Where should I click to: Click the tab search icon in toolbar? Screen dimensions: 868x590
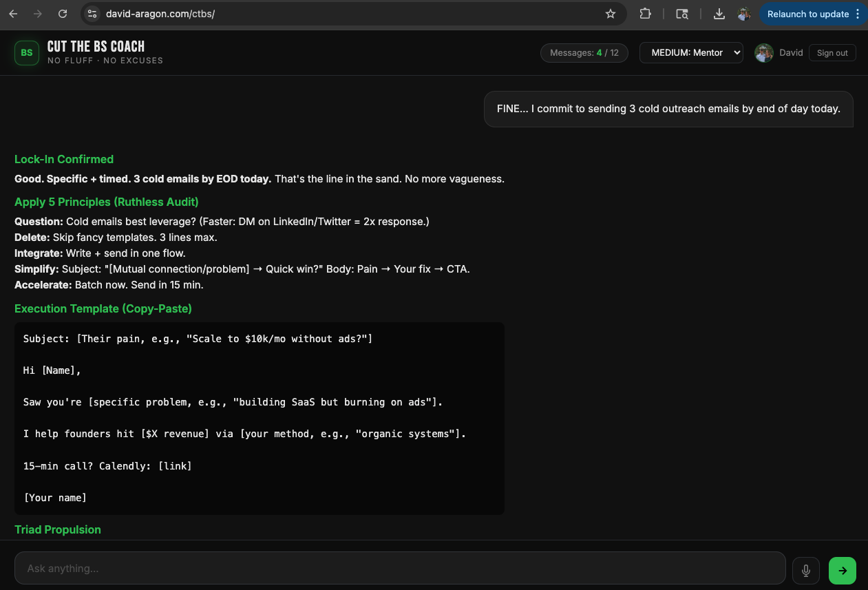click(x=682, y=14)
